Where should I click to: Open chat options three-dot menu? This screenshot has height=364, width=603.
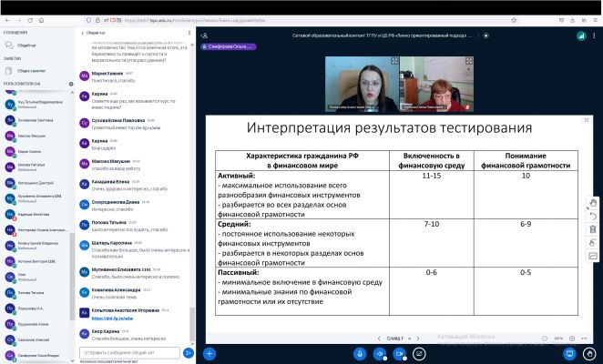click(189, 33)
